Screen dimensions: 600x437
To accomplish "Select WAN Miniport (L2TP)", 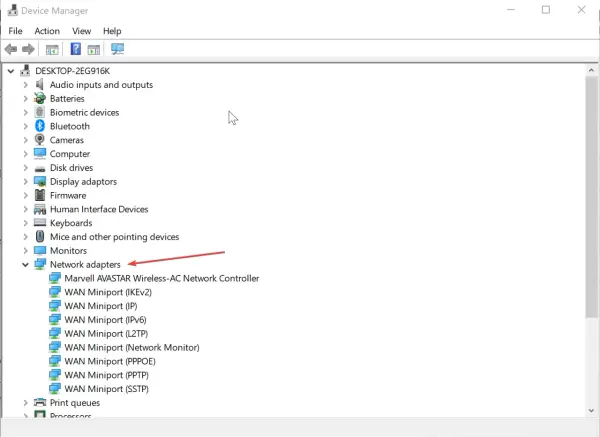I will coord(106,333).
